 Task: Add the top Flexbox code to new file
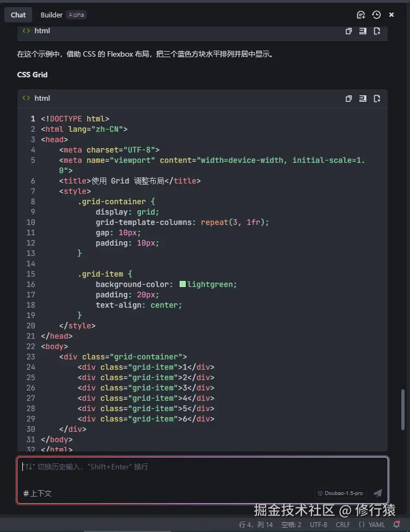tap(377, 31)
